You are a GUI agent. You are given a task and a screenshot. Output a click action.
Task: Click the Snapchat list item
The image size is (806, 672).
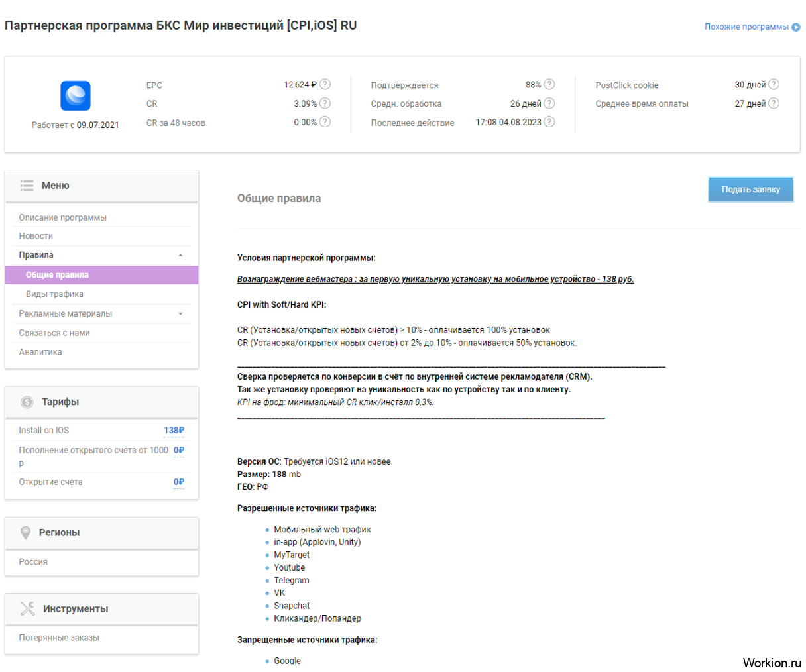tap(292, 605)
